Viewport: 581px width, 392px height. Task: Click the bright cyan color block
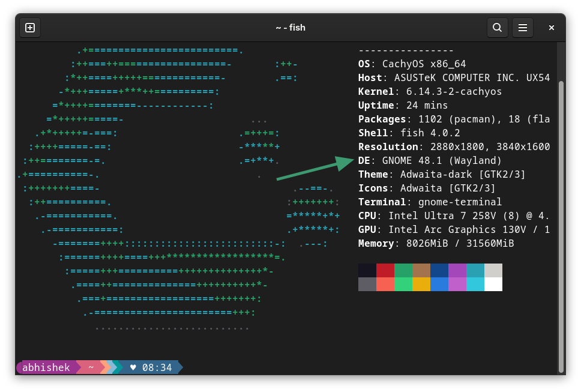475,284
